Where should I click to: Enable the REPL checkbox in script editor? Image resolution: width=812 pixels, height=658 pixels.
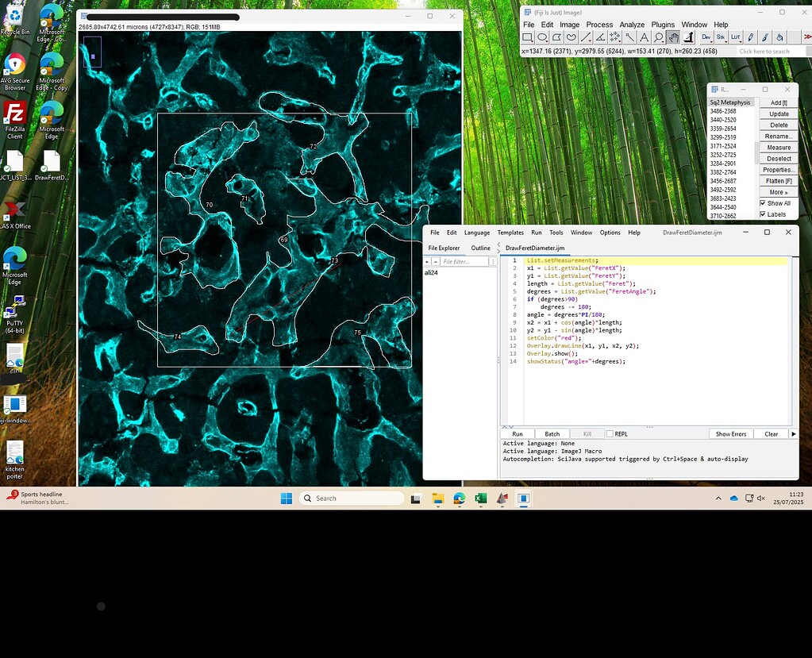(609, 433)
